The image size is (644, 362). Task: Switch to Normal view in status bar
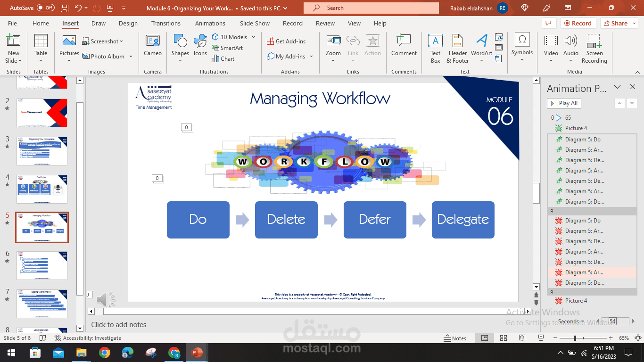point(485,338)
